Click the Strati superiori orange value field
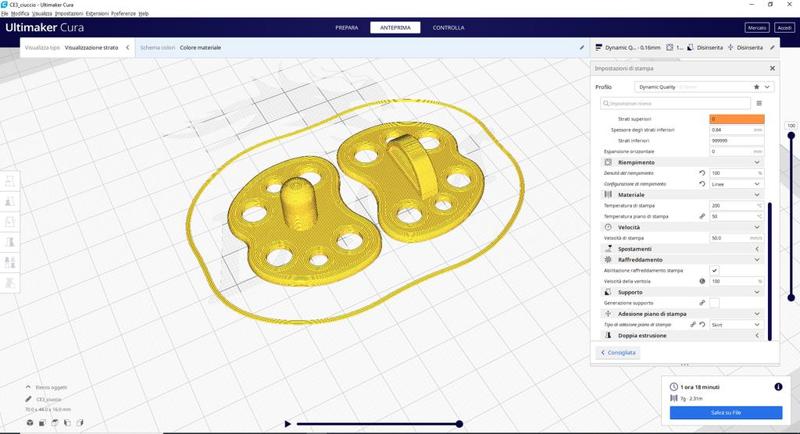The width and height of the screenshot is (800, 434). pyautogui.click(x=737, y=119)
